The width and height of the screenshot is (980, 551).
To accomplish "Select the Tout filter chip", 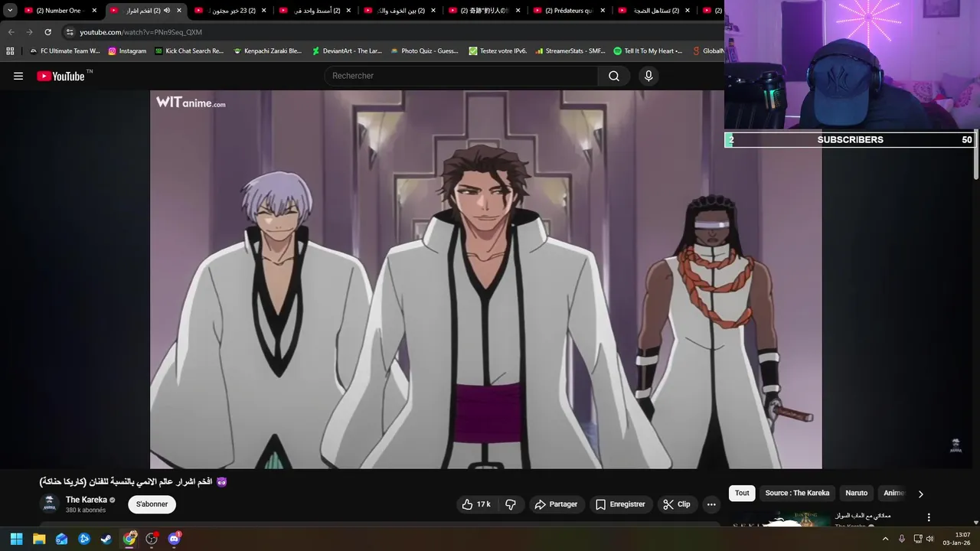I will click(742, 493).
